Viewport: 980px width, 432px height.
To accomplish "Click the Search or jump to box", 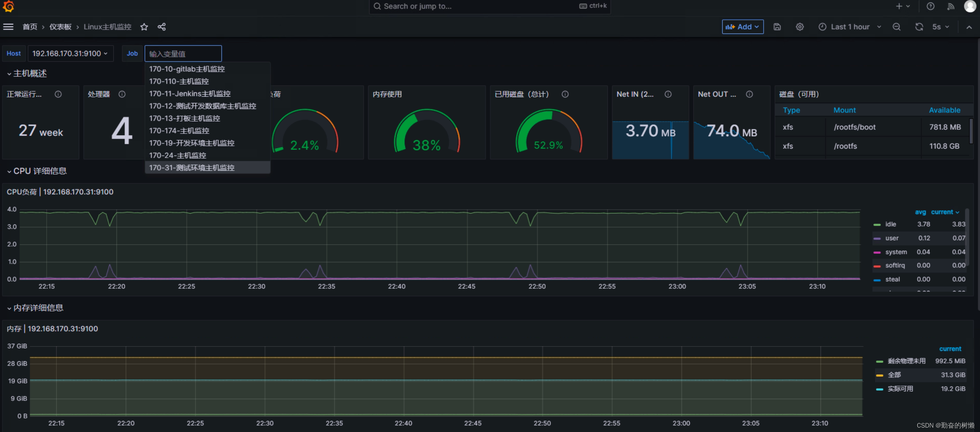I will [490, 6].
